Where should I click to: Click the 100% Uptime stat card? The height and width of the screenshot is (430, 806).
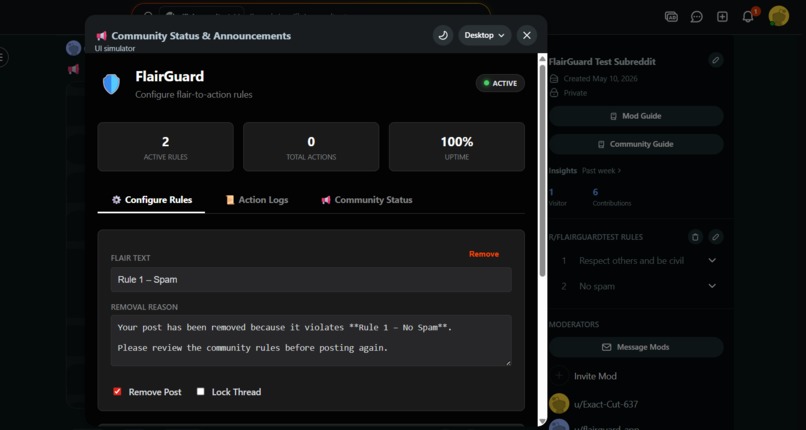456,146
